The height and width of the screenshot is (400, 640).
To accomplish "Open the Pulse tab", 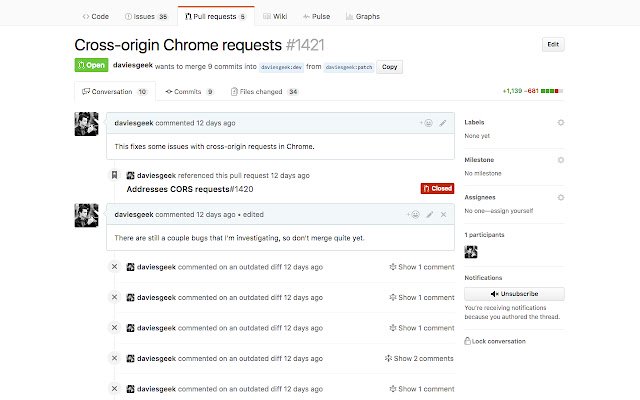I will tap(316, 16).
